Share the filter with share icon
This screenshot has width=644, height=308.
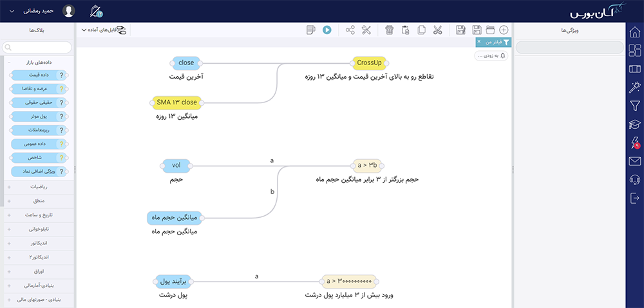[350, 30]
